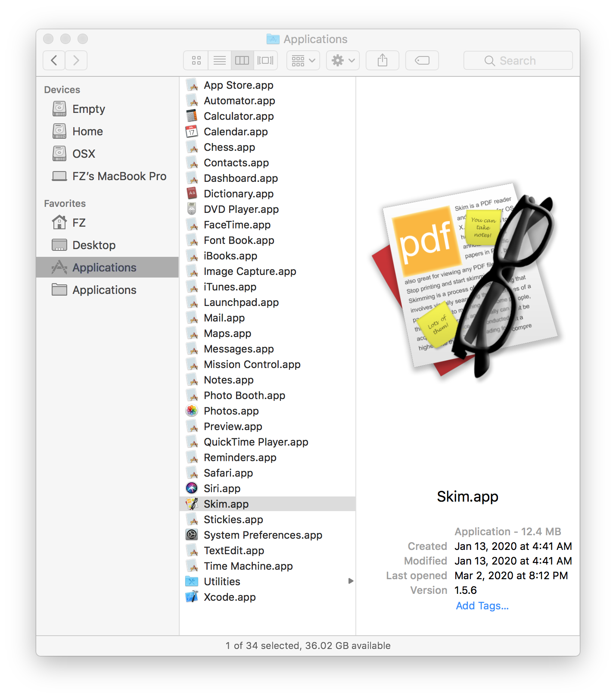Click the Photos.app icon
The image size is (616, 699).
[192, 411]
